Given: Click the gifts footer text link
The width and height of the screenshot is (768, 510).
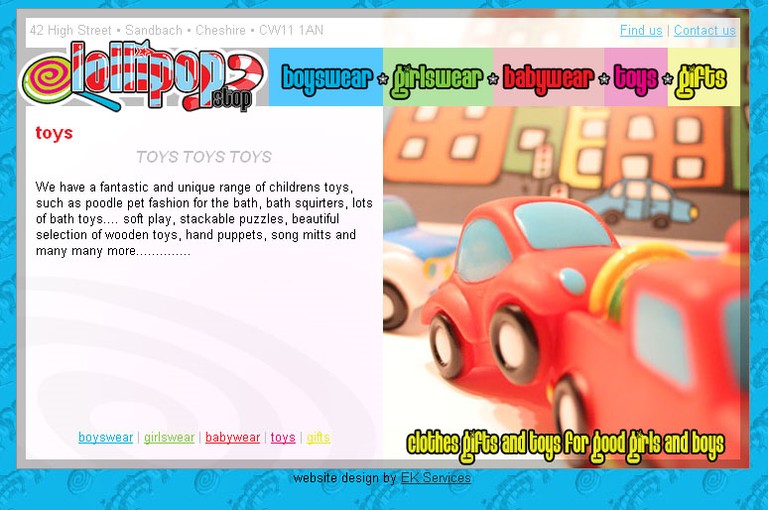Looking at the screenshot, I should (318, 437).
